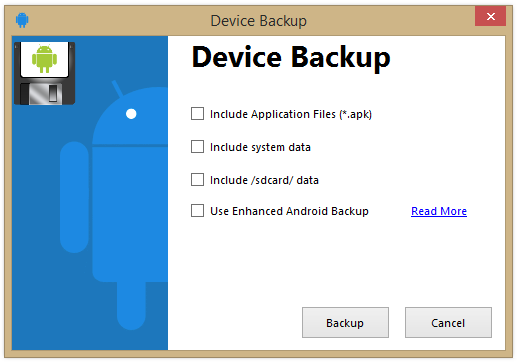The width and height of the screenshot is (517, 363).
Task: Click the 'Use Enhanced Android Backup' label text
Action: click(289, 211)
